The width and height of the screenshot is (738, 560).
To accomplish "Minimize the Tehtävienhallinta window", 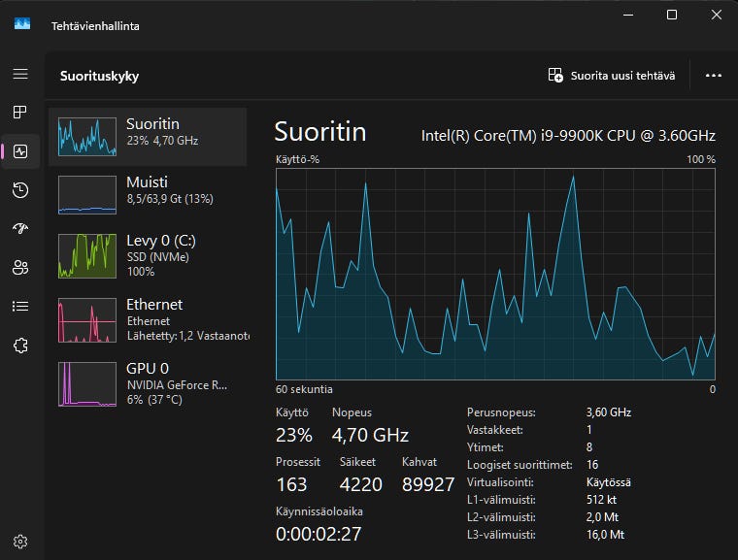I will pos(628,16).
